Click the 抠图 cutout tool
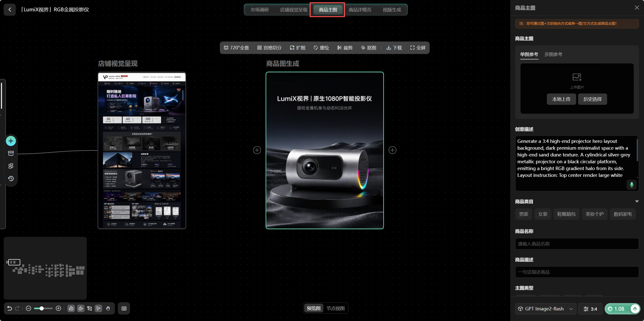 (368, 48)
